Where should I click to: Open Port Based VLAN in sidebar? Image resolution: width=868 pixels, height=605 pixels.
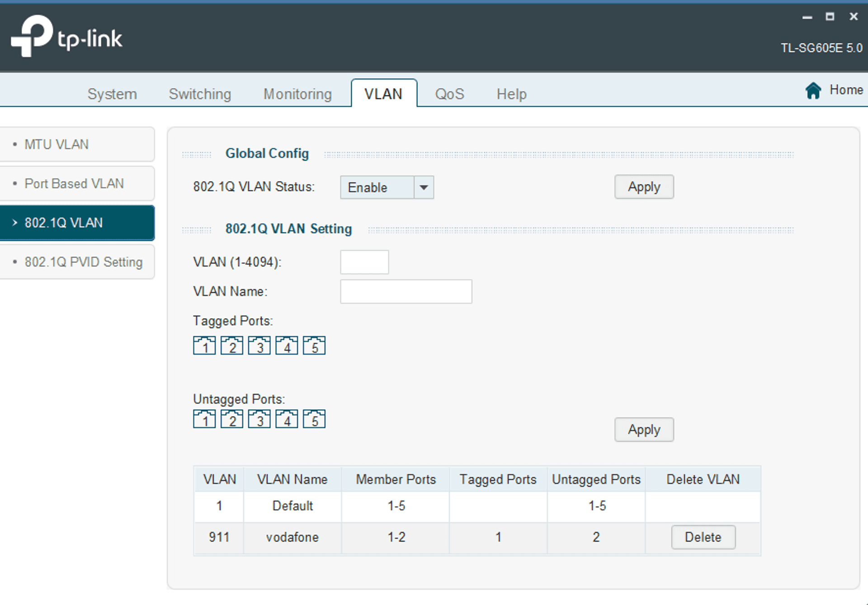tap(77, 183)
